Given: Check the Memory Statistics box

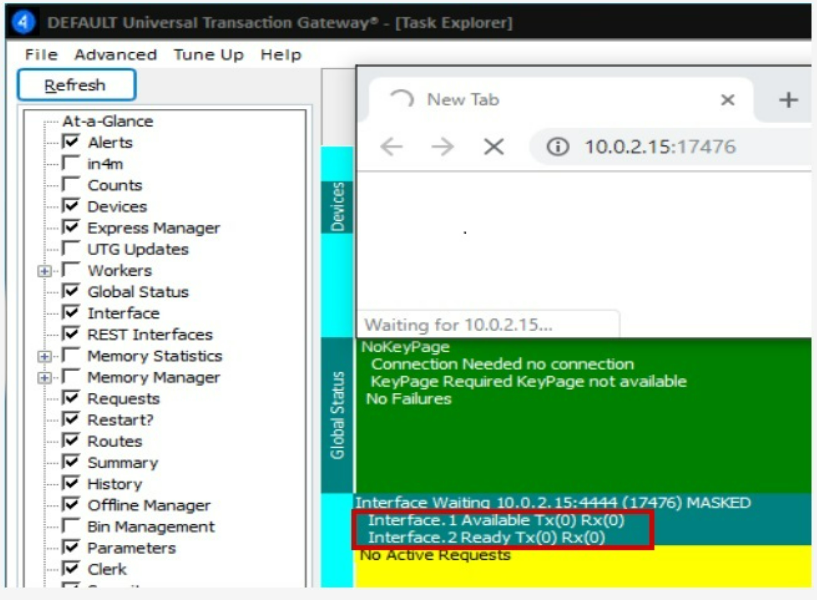Looking at the screenshot, I should coord(70,355).
